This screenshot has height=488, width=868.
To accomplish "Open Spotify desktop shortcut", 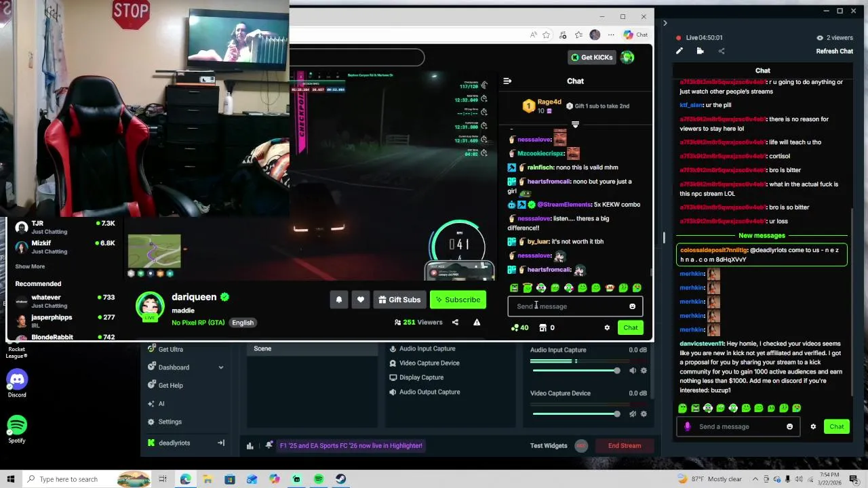I will pyautogui.click(x=17, y=430).
